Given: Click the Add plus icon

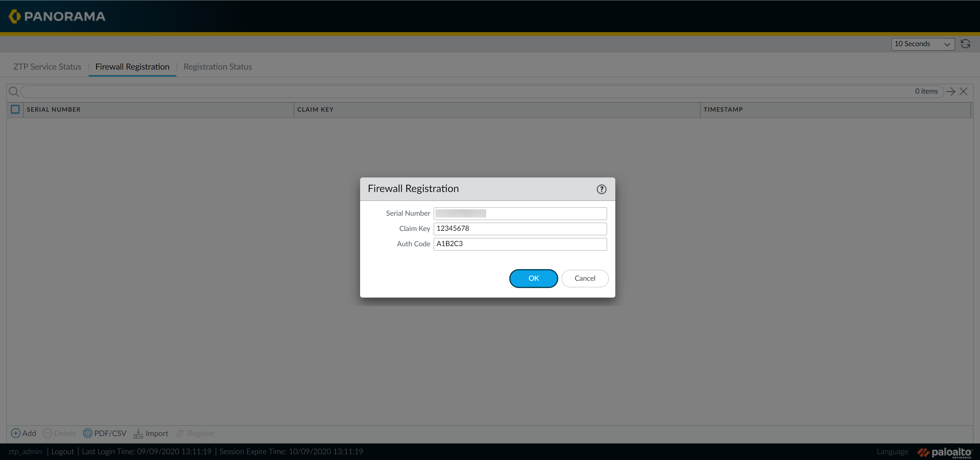Looking at the screenshot, I should (16, 433).
